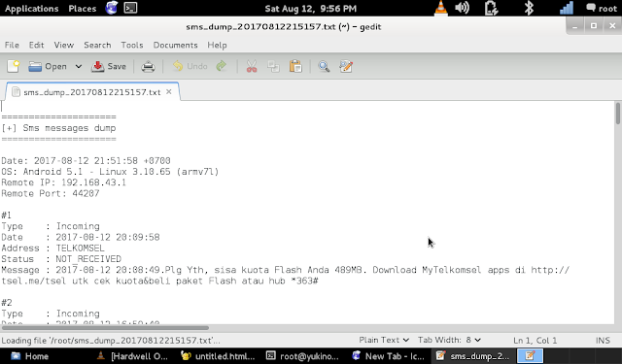Image resolution: width=622 pixels, height=364 pixels.
Task: Open the Documents menu
Action: 175,46
